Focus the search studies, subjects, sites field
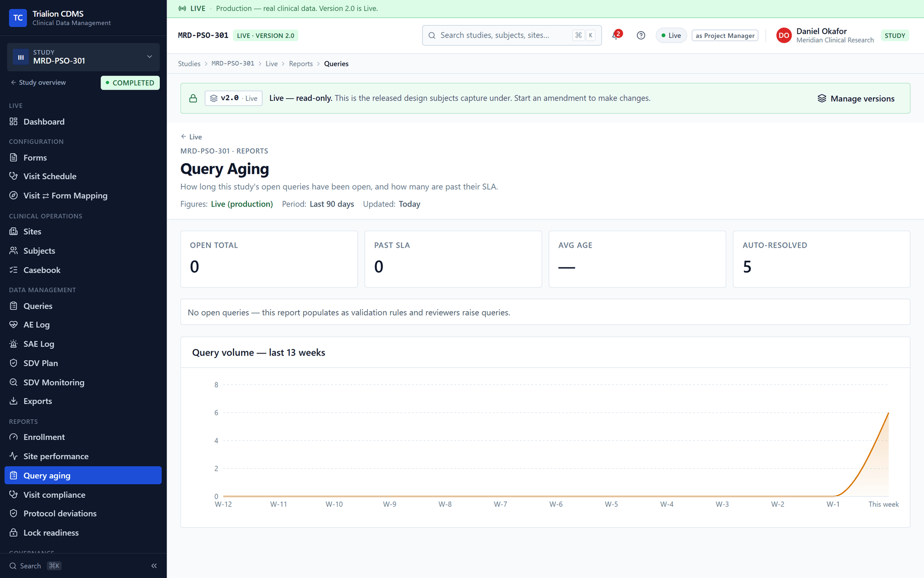 coord(512,35)
